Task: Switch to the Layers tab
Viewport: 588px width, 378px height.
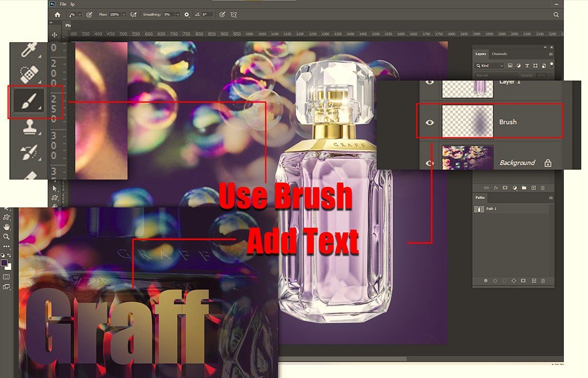Action: [481, 54]
